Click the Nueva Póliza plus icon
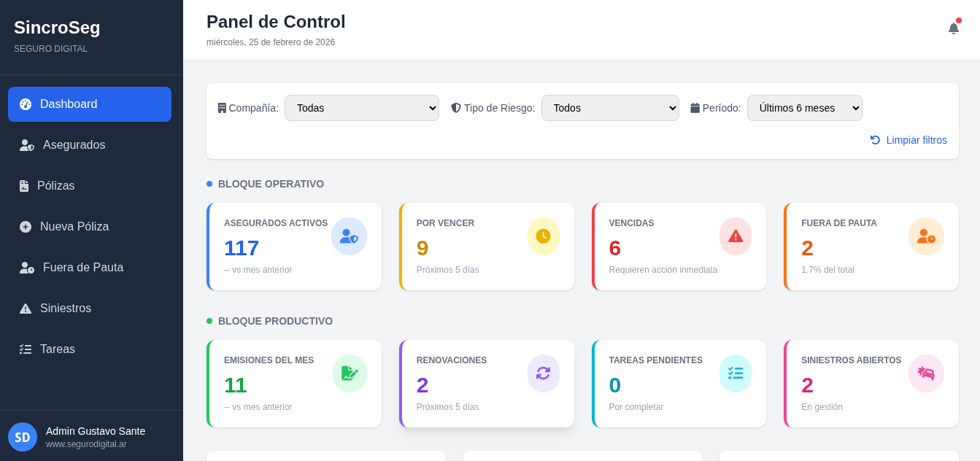This screenshot has width=980, height=461. click(x=26, y=226)
